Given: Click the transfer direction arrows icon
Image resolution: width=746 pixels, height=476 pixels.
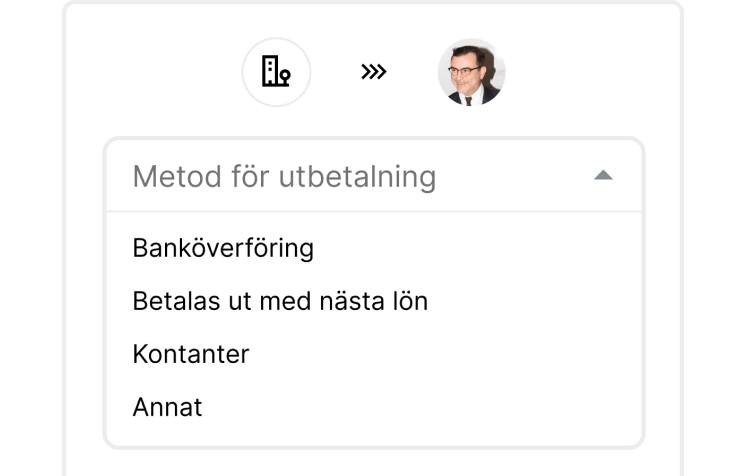Looking at the screenshot, I should (374, 72).
